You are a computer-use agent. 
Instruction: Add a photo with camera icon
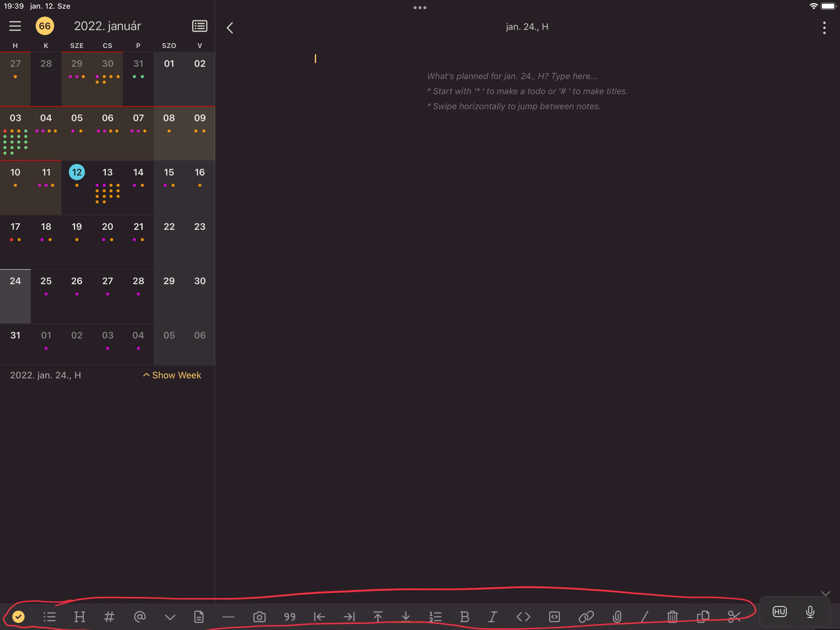(260, 616)
